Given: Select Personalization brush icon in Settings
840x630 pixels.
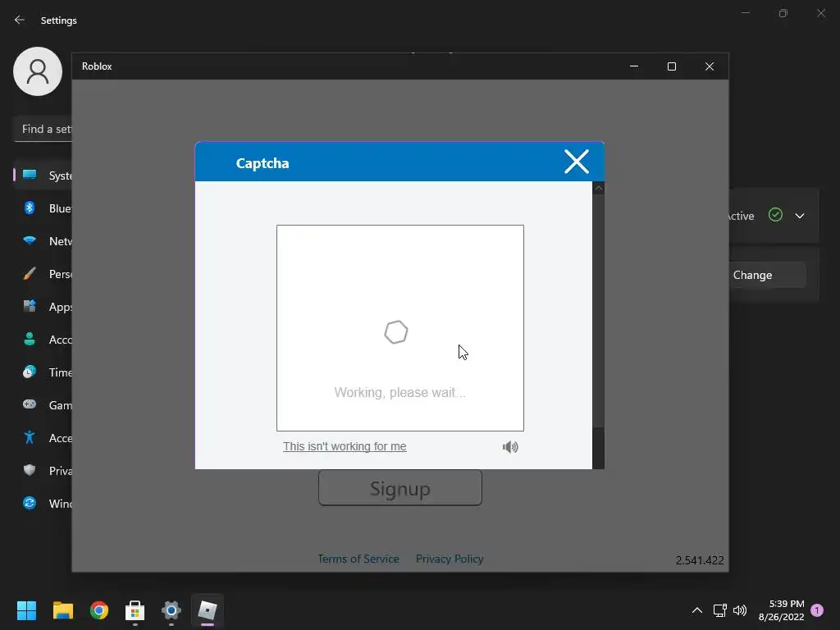Looking at the screenshot, I should (x=30, y=274).
